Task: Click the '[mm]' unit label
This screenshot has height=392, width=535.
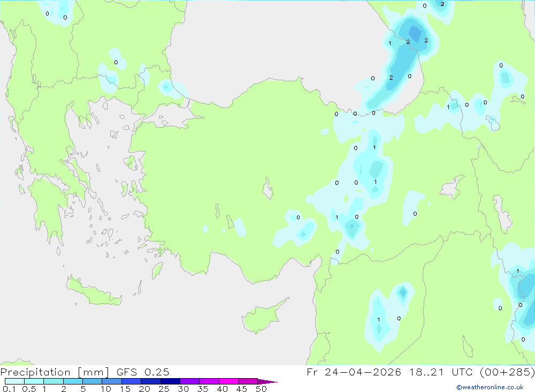Action: coord(94,372)
